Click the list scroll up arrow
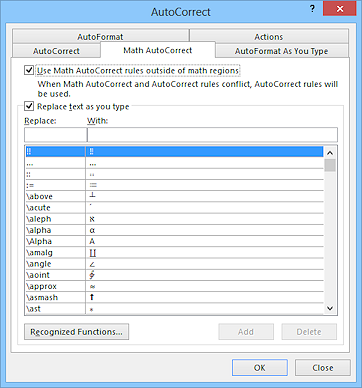 [330, 153]
